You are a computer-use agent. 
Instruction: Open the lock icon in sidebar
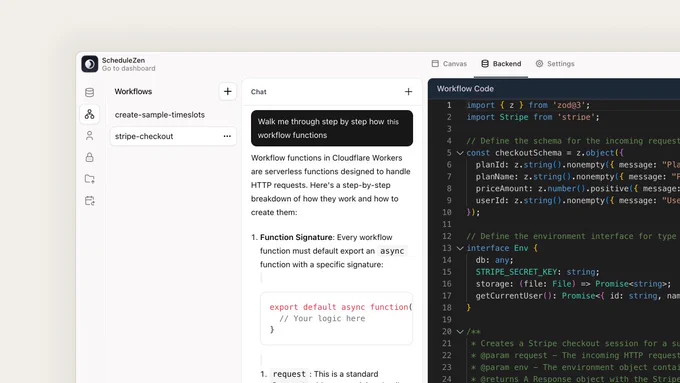pos(89,157)
